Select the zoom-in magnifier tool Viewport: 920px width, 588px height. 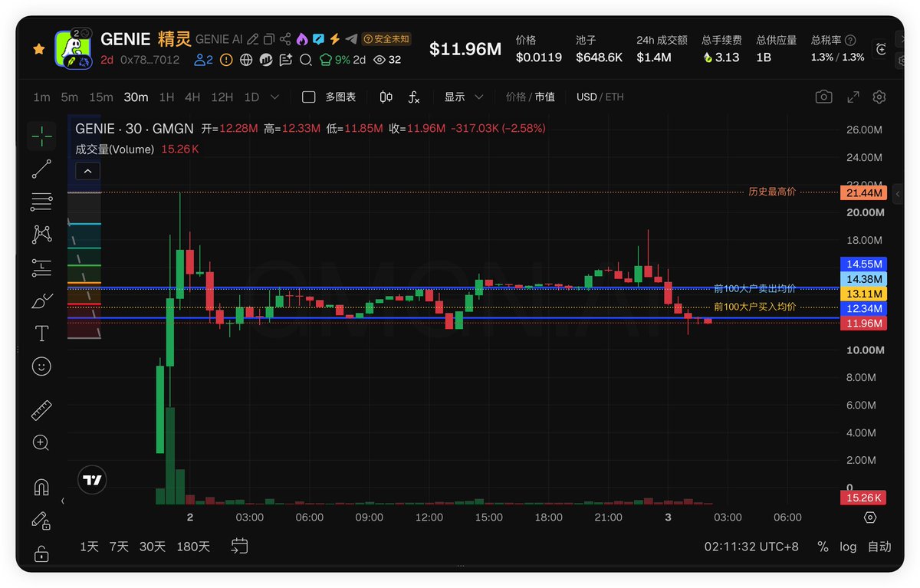click(41, 443)
